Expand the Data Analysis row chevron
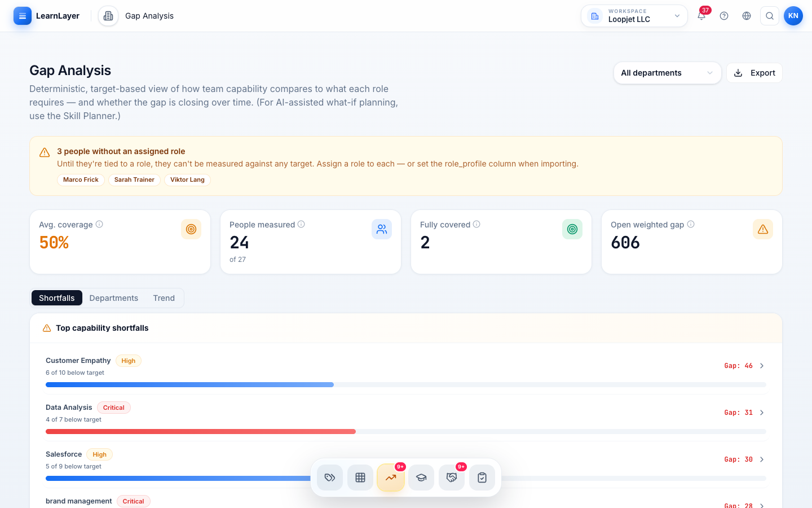The height and width of the screenshot is (508, 812). click(762, 413)
